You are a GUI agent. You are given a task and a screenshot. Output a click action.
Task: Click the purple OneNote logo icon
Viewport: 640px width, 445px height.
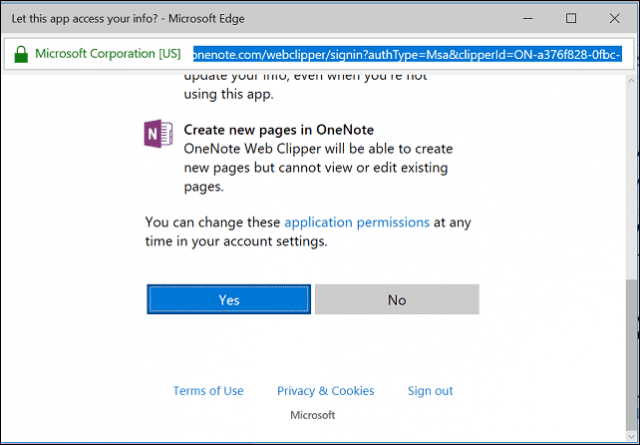click(158, 134)
